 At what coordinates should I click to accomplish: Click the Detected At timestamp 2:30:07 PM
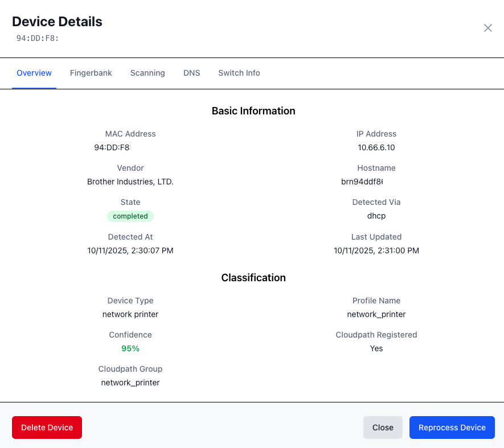click(130, 250)
